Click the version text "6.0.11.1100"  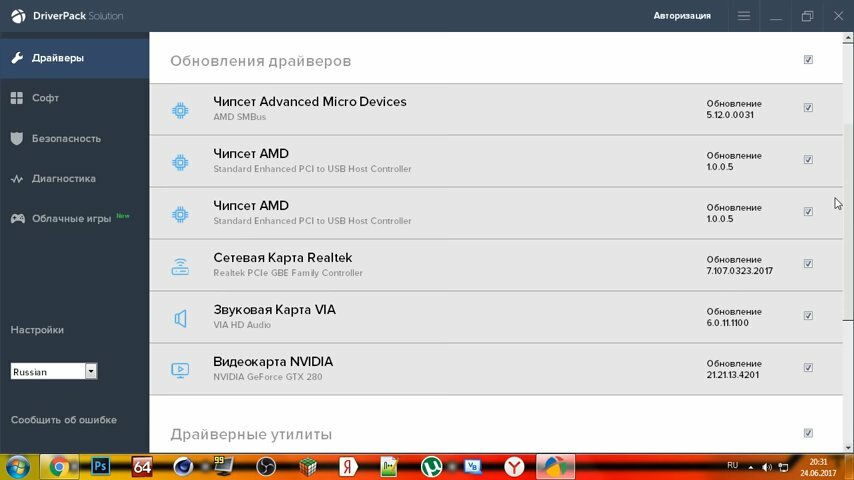[728, 323]
